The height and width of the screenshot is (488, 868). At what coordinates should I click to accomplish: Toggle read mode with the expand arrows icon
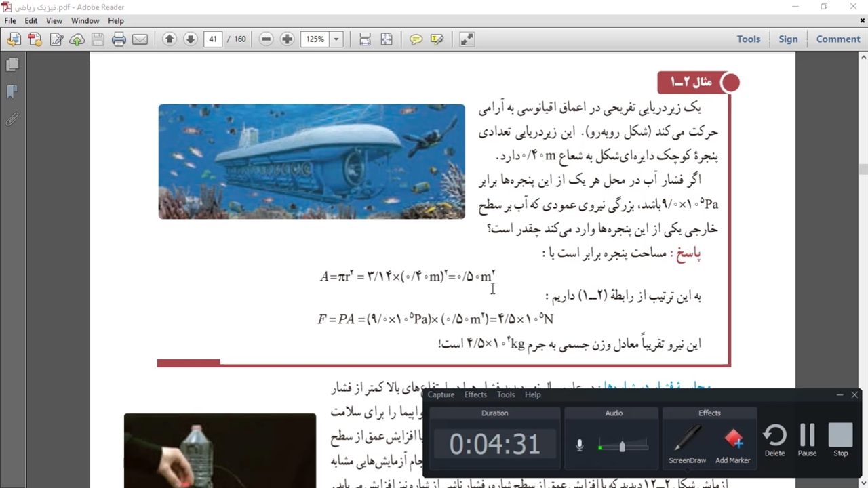coord(467,39)
